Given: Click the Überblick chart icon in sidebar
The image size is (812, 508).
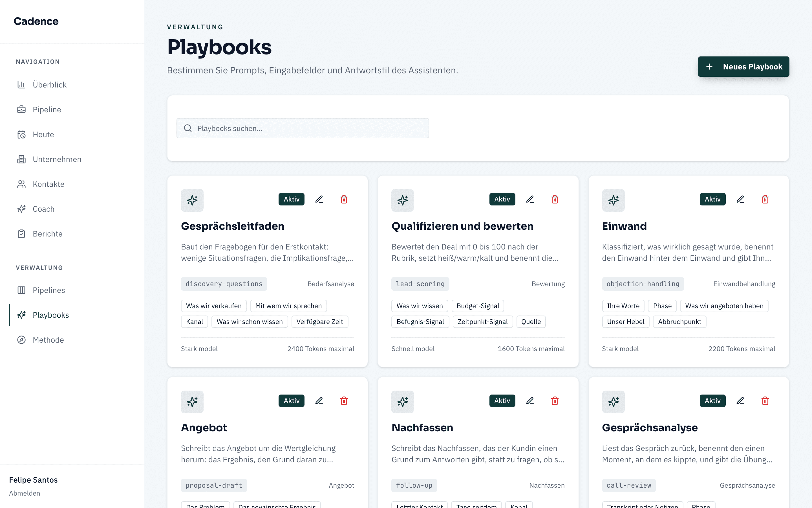Looking at the screenshot, I should (21, 85).
